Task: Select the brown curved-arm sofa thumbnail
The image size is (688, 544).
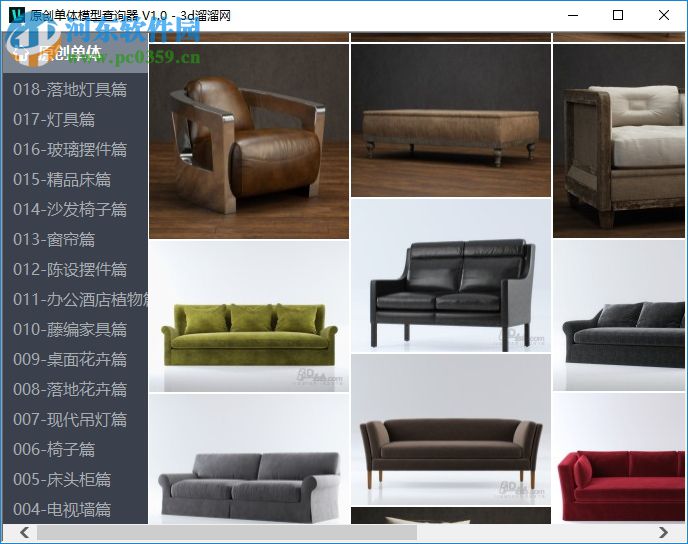Action: (451, 430)
